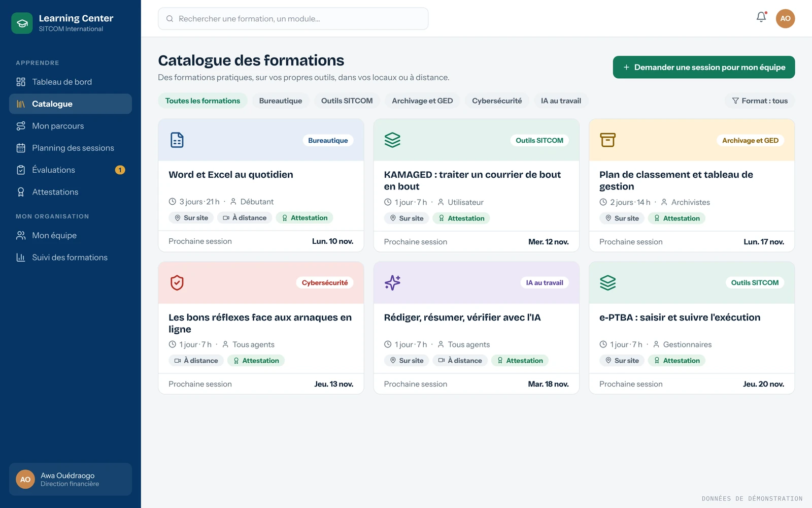This screenshot has height=508, width=812.
Task: Filter by Outils SITCOM category tab
Action: tap(347, 101)
